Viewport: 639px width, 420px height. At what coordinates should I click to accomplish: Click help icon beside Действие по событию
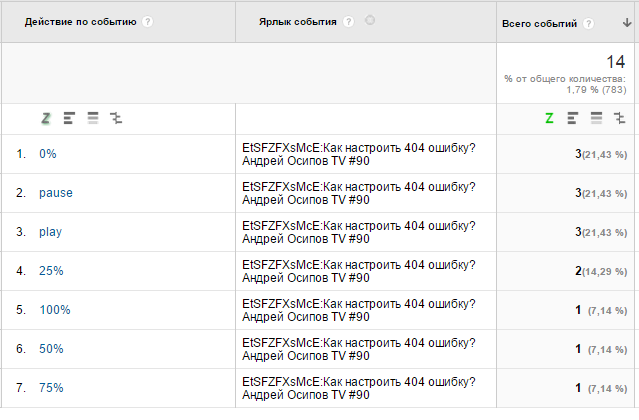(x=148, y=22)
